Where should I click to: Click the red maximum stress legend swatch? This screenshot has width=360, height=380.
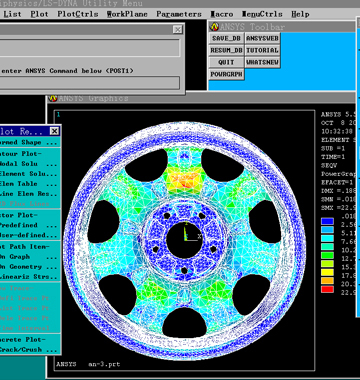[x=327, y=290]
